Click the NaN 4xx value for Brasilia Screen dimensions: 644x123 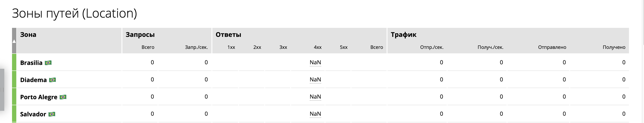315,62
